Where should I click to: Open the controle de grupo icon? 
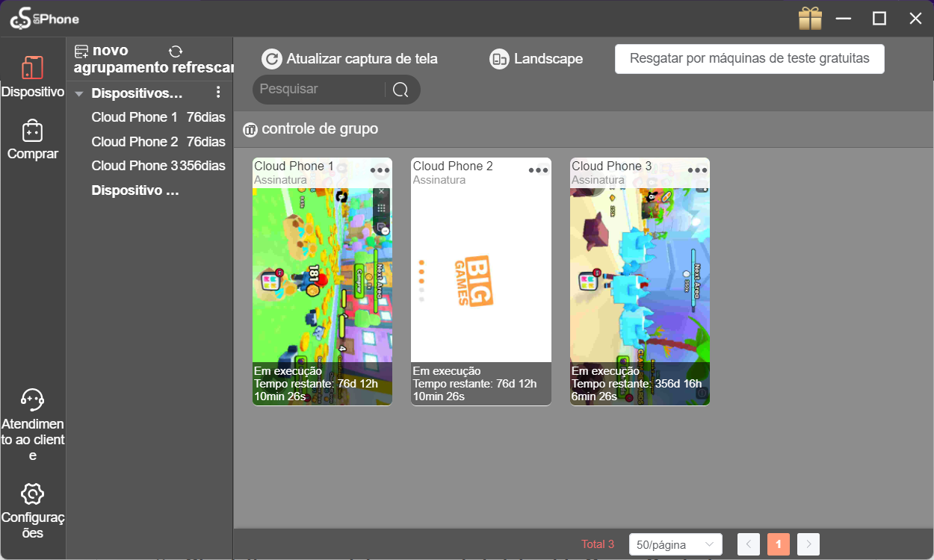tap(250, 130)
